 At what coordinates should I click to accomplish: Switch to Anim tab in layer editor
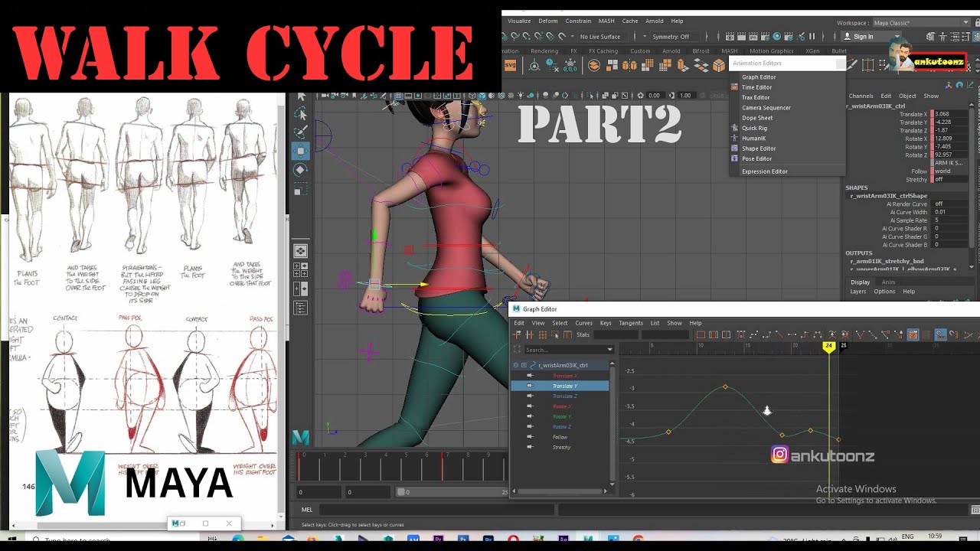tap(888, 282)
